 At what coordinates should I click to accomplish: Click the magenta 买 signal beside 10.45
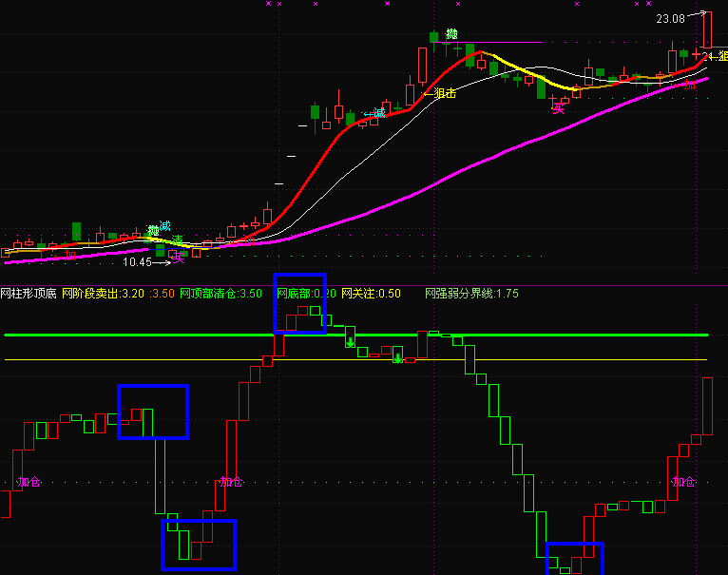click(x=179, y=259)
